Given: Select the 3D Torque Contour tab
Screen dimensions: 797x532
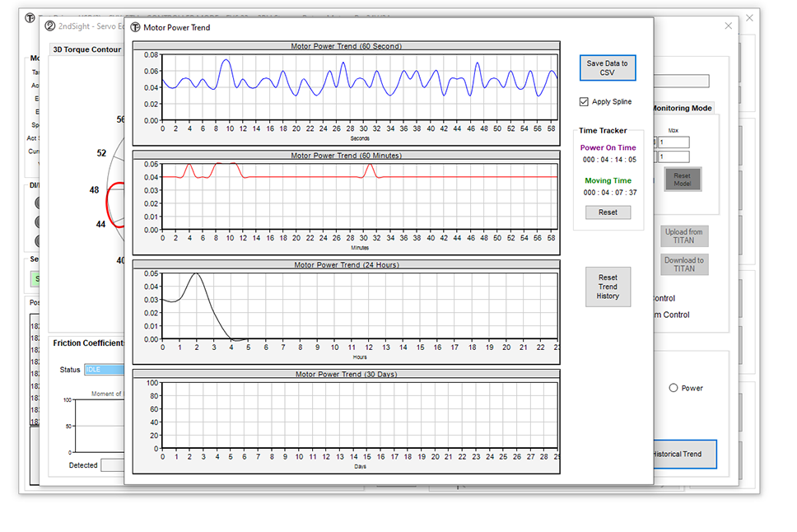Looking at the screenshot, I should pyautogui.click(x=86, y=49).
